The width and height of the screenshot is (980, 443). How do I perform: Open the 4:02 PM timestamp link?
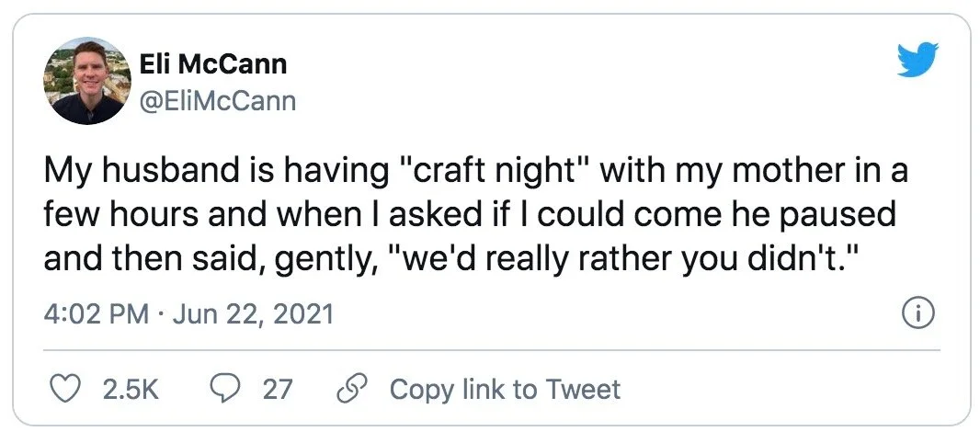[96, 314]
